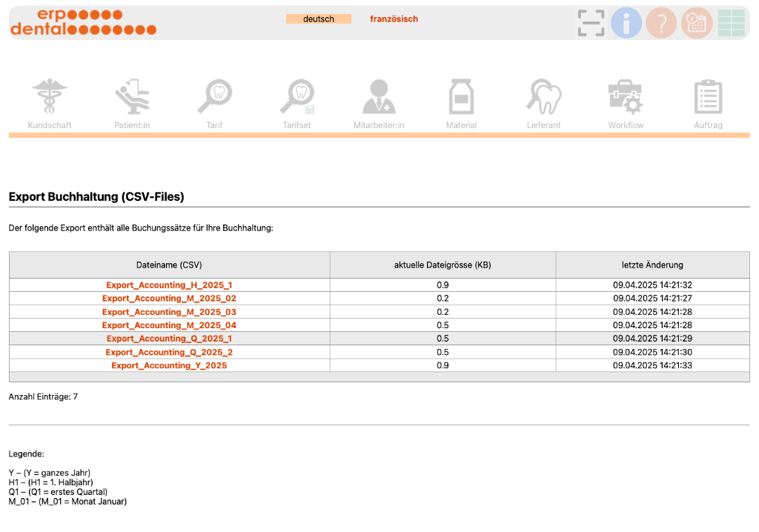Click the legend line H1 = 1. Halbjahr
This screenshot has width=759, height=532.
[51, 482]
